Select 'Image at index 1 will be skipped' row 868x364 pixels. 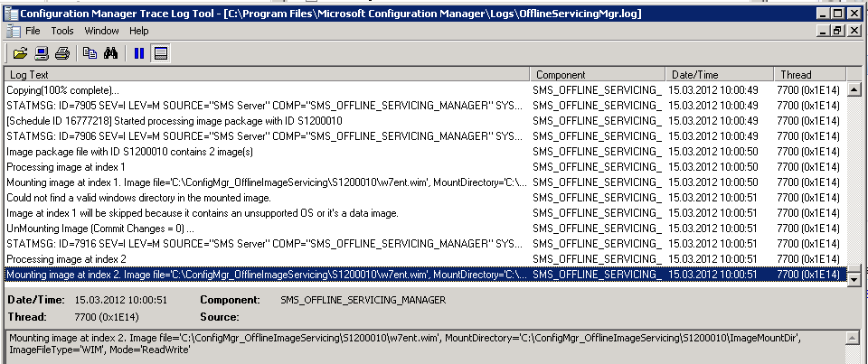tap(426, 213)
